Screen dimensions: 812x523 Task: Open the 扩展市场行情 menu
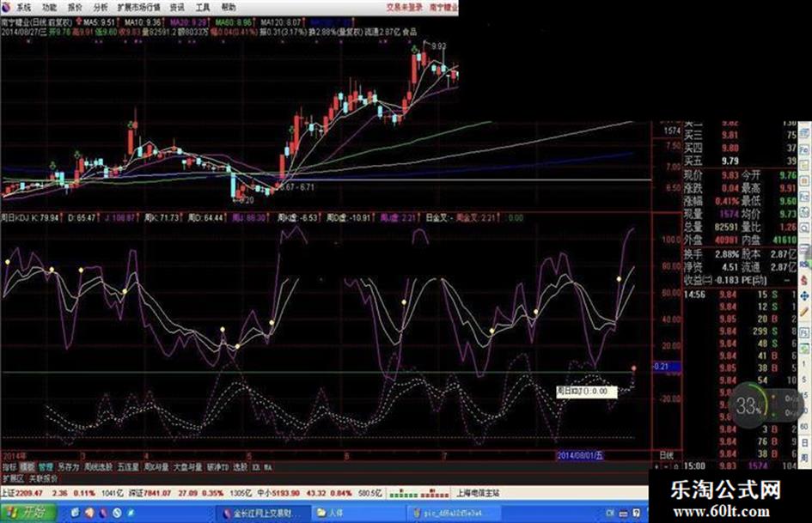[x=139, y=7]
